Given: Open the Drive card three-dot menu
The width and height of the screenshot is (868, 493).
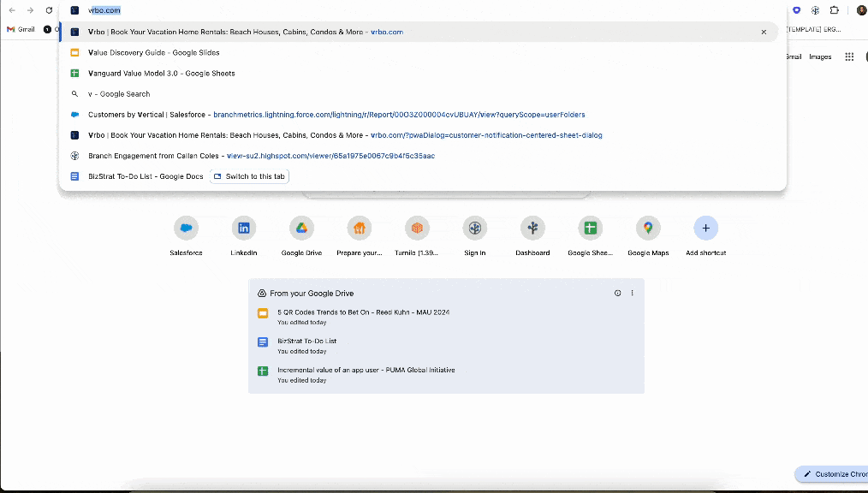Looking at the screenshot, I should click(633, 293).
